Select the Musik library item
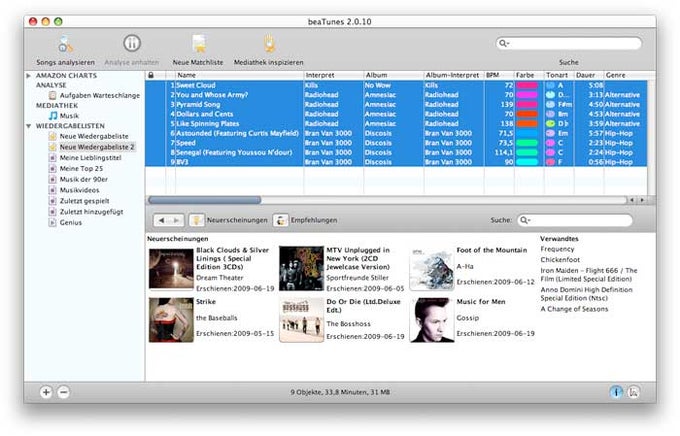 tap(64, 116)
